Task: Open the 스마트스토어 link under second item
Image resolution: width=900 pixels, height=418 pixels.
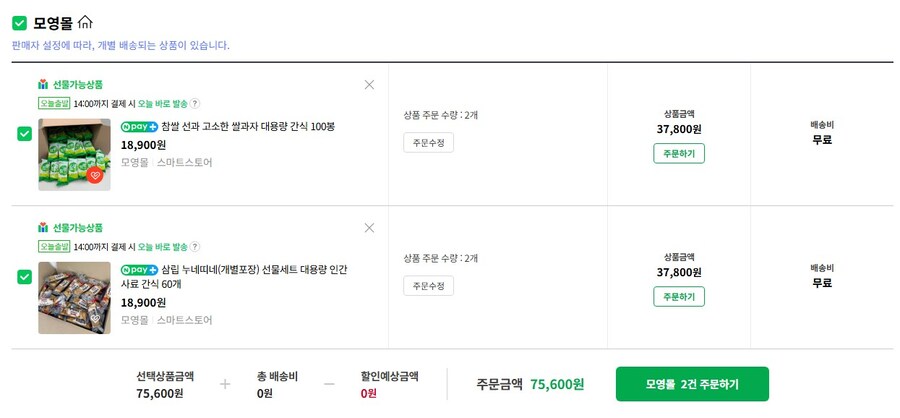Action: click(x=184, y=320)
